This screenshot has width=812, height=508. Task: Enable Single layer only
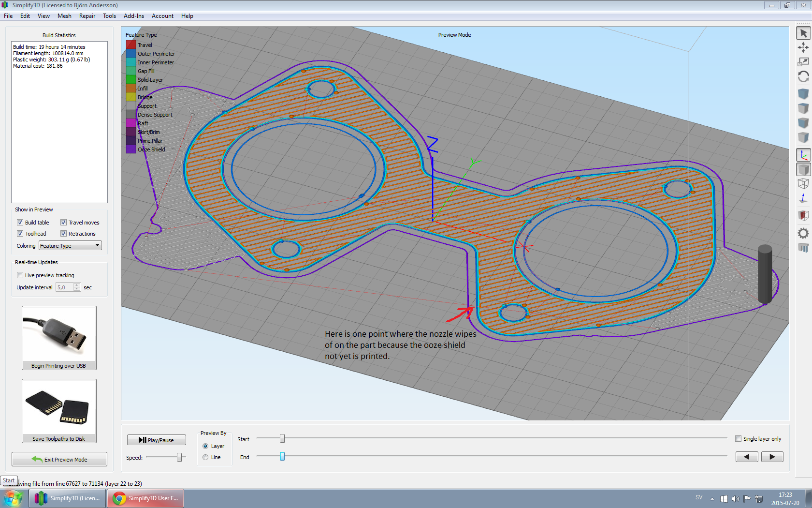point(738,439)
